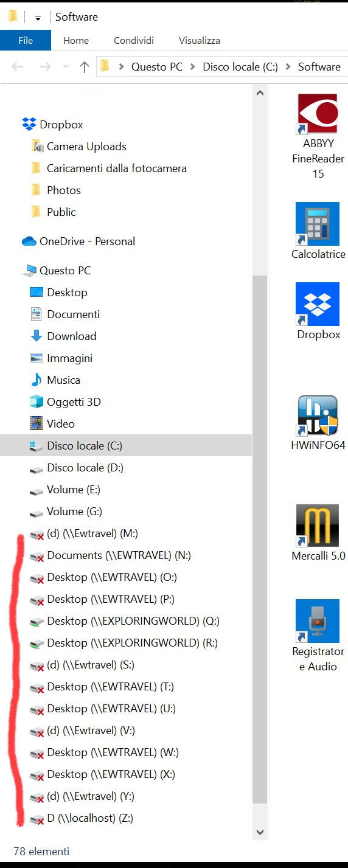The width and height of the screenshot is (348, 868).
Task: Select Volume (E:) drive
Action: tap(74, 490)
